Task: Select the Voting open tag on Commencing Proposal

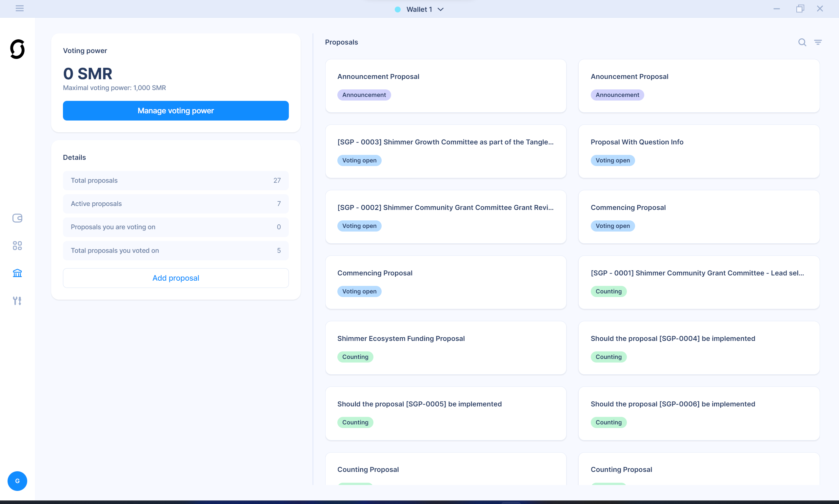Action: point(359,291)
